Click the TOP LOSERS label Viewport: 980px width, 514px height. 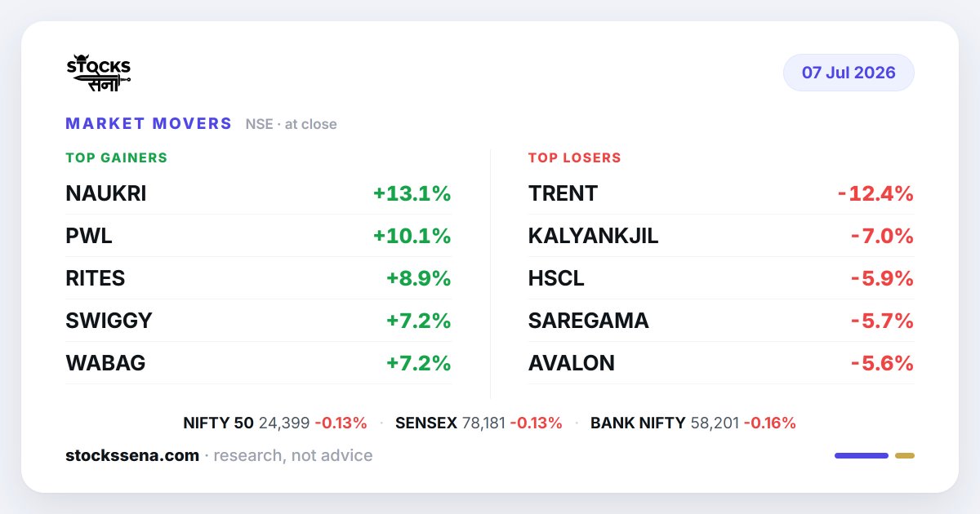[575, 158]
